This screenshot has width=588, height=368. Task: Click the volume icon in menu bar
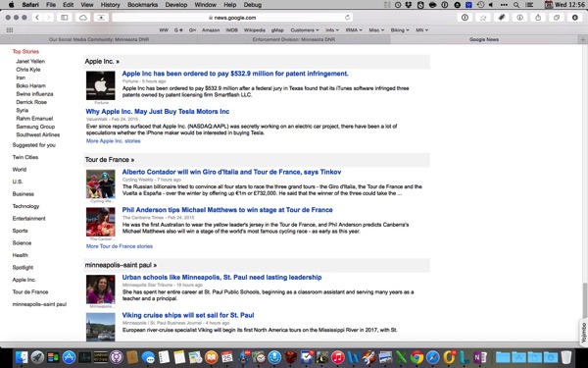tap(491, 5)
